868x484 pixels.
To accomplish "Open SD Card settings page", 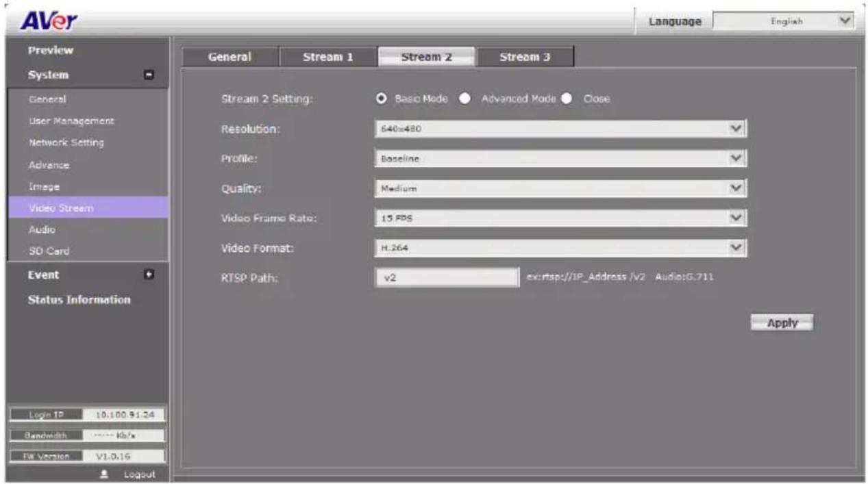I will (x=49, y=251).
